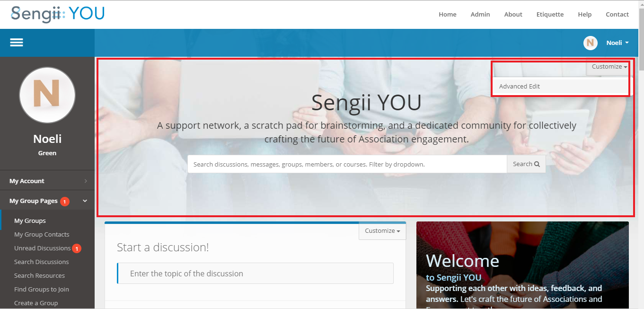
Task: Toggle the hamburger sidebar menu
Action: tap(17, 43)
